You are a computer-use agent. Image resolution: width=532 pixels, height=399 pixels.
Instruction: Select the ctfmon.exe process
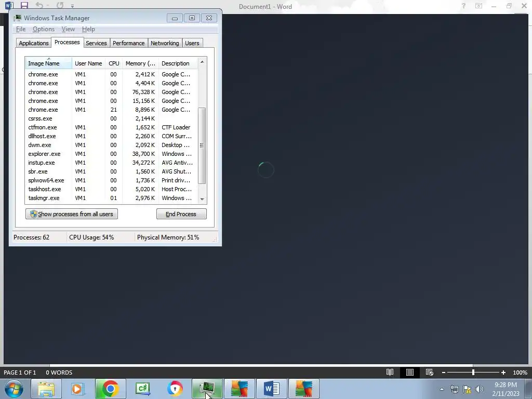tap(111, 127)
